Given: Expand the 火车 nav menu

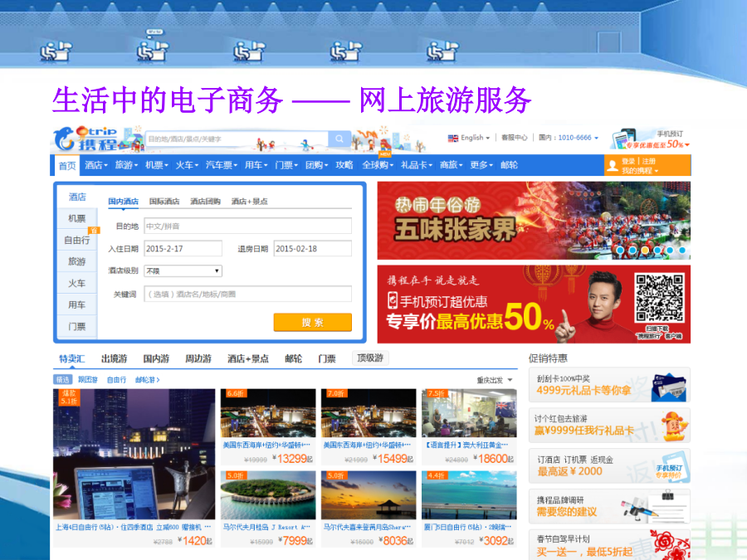Looking at the screenshot, I should coord(187,165).
